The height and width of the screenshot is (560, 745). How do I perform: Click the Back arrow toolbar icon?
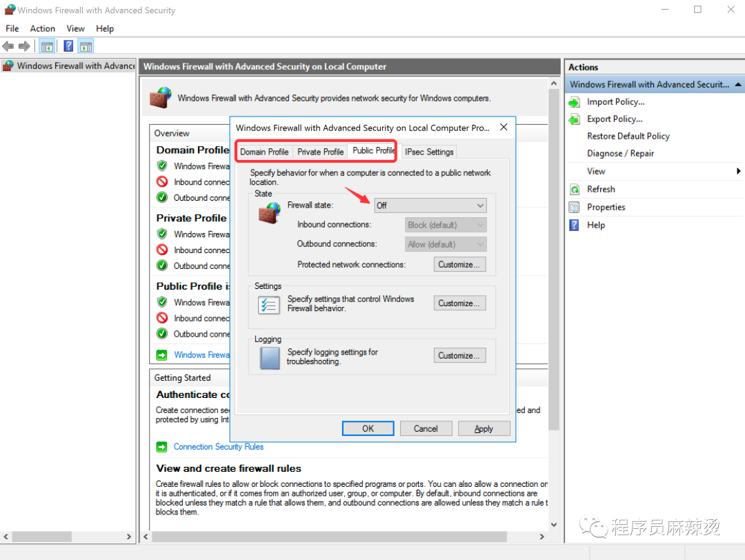click(8, 46)
